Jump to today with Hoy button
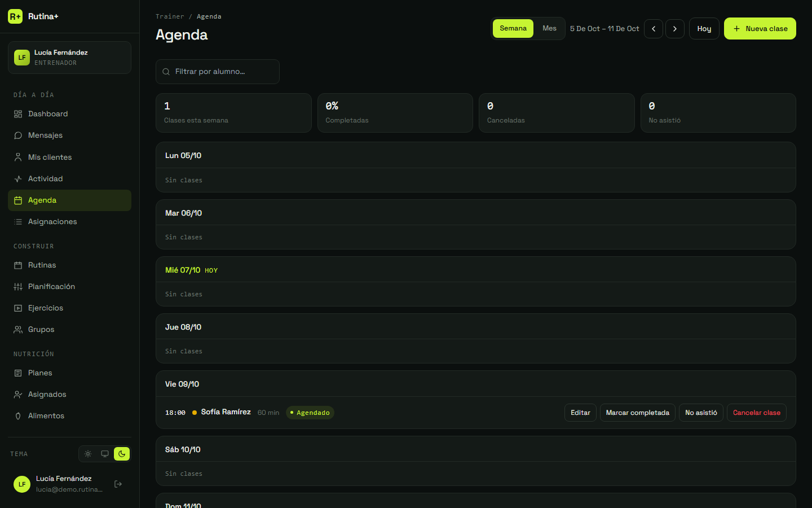 704,29
